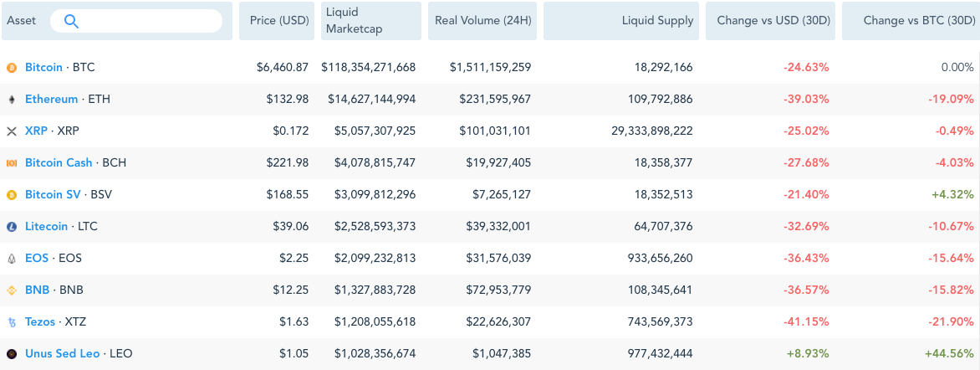Open the Tezos asset link
The height and width of the screenshot is (370, 980).
click(x=40, y=321)
